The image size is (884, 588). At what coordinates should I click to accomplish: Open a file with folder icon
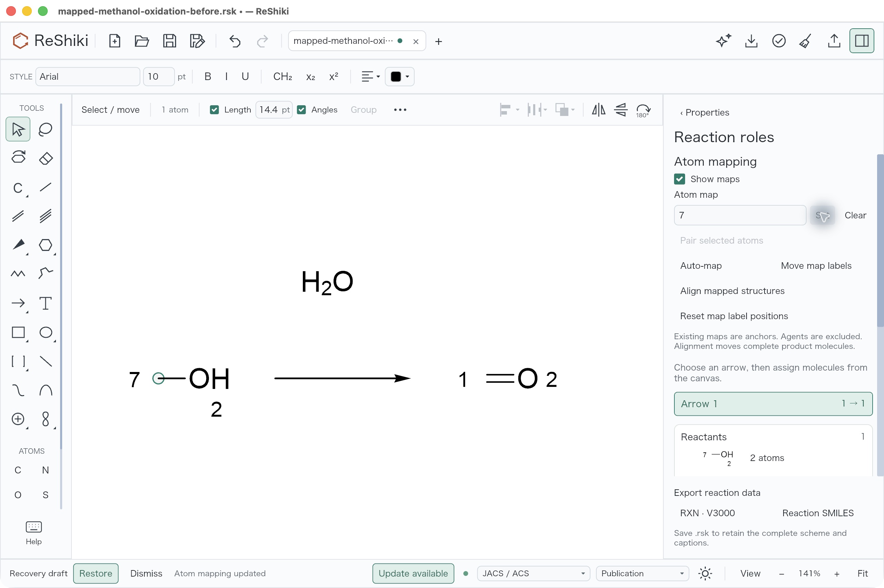pos(142,41)
